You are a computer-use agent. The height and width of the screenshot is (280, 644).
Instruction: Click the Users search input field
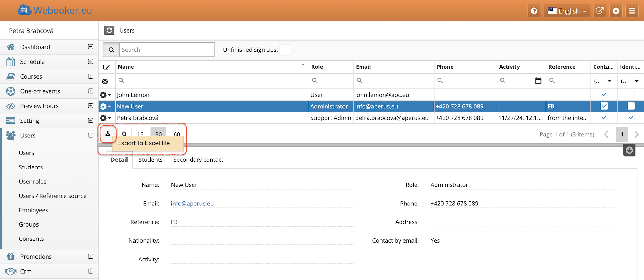tap(167, 50)
